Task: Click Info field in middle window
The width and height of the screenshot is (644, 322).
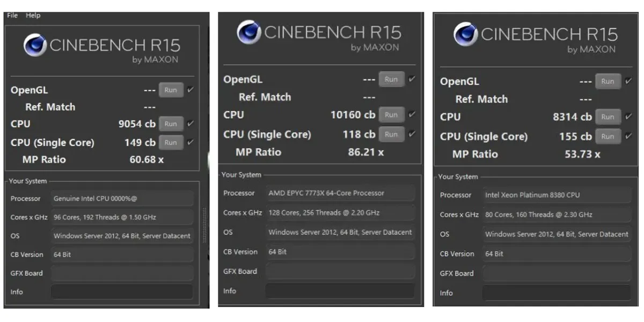Action: point(340,291)
